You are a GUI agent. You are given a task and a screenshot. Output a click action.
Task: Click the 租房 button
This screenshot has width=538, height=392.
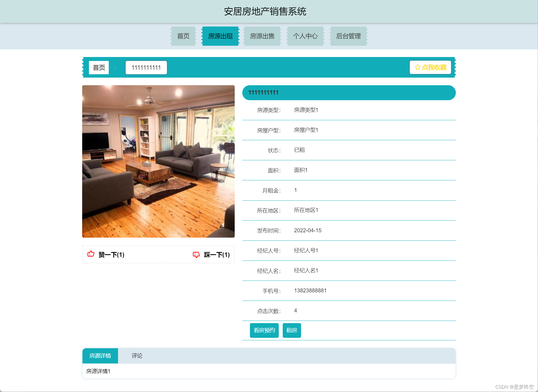tap(292, 330)
